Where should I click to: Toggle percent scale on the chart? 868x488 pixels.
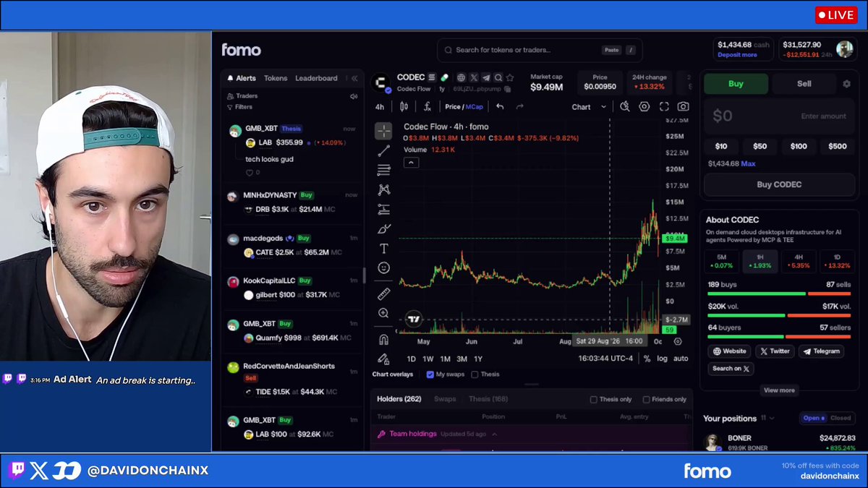[x=647, y=359]
